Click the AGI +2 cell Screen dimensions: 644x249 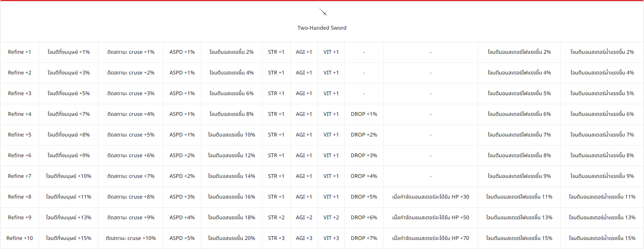304,217
